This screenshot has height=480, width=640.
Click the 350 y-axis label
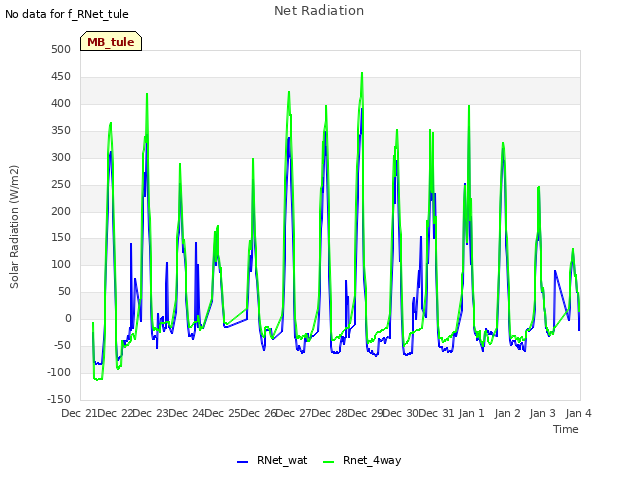coord(61,130)
